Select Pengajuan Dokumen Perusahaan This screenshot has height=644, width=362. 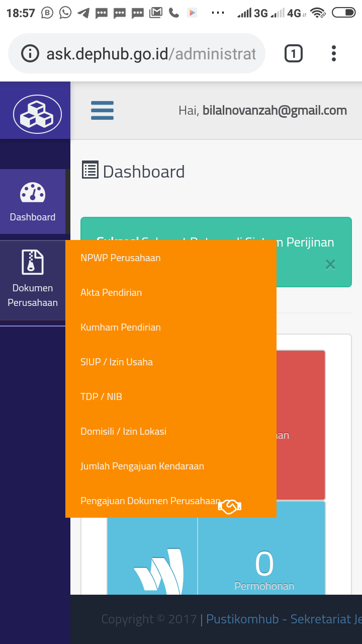[x=150, y=501]
